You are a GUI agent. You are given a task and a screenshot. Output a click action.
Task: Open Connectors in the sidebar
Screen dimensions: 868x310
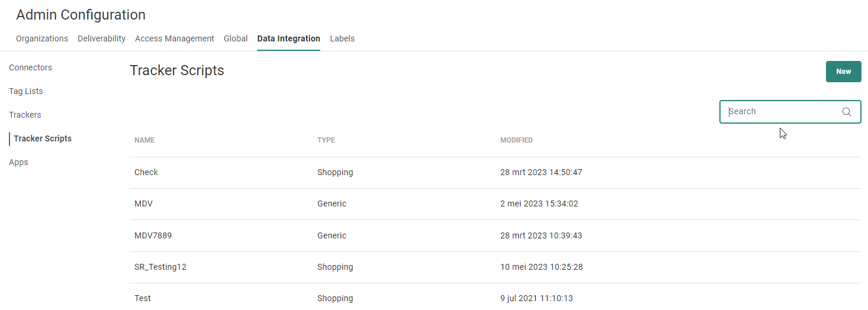(31, 67)
